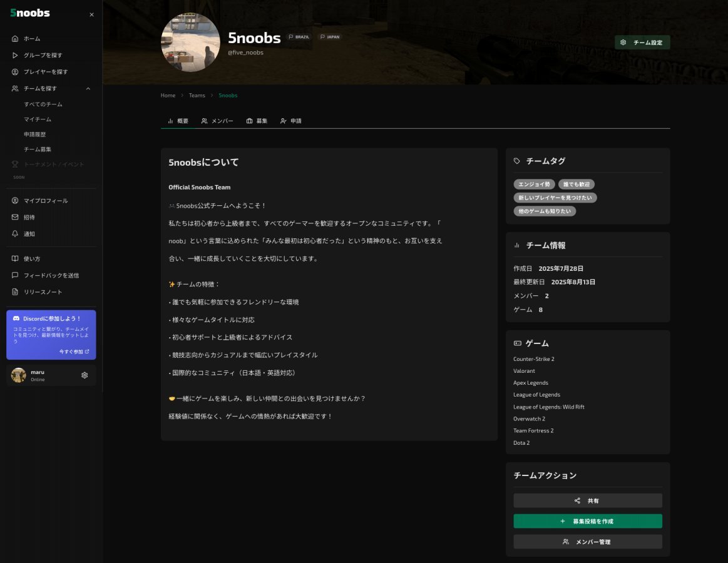Screen dimensions: 728x563
Task: Click 今すぐ参加 Discord link
Action: (x=74, y=352)
